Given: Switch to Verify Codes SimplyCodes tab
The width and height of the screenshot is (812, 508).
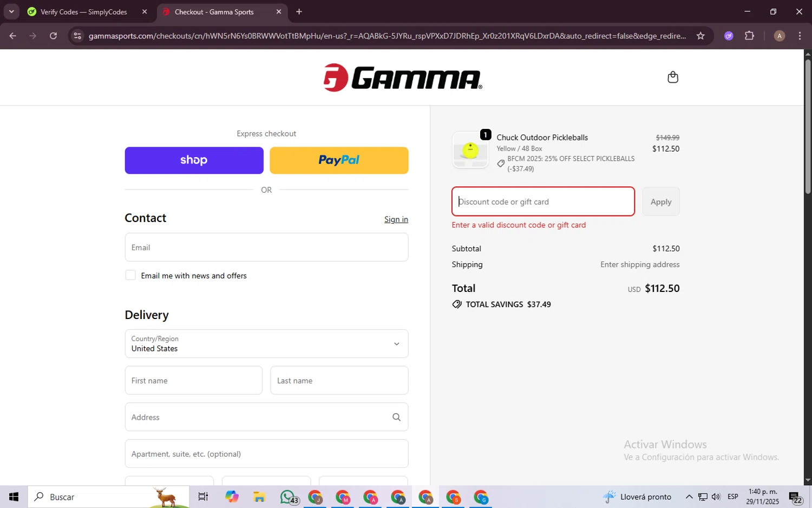Looking at the screenshot, I should tap(84, 11).
